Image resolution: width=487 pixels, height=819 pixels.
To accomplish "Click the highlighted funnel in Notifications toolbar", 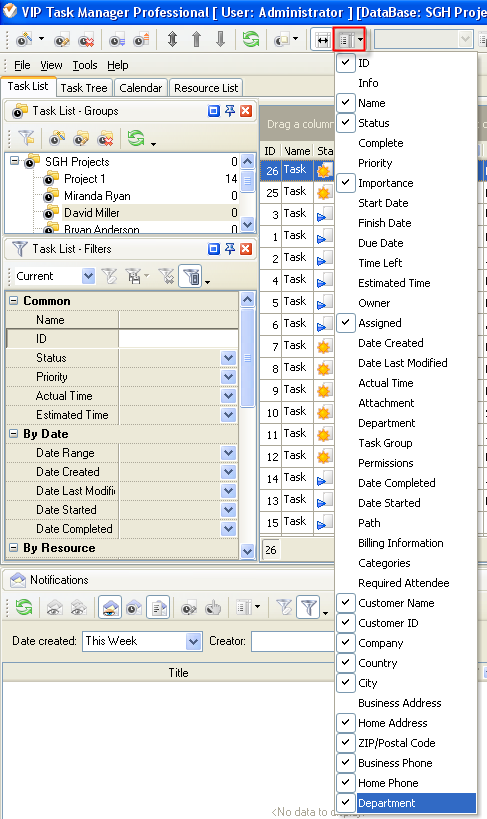I will [309, 607].
